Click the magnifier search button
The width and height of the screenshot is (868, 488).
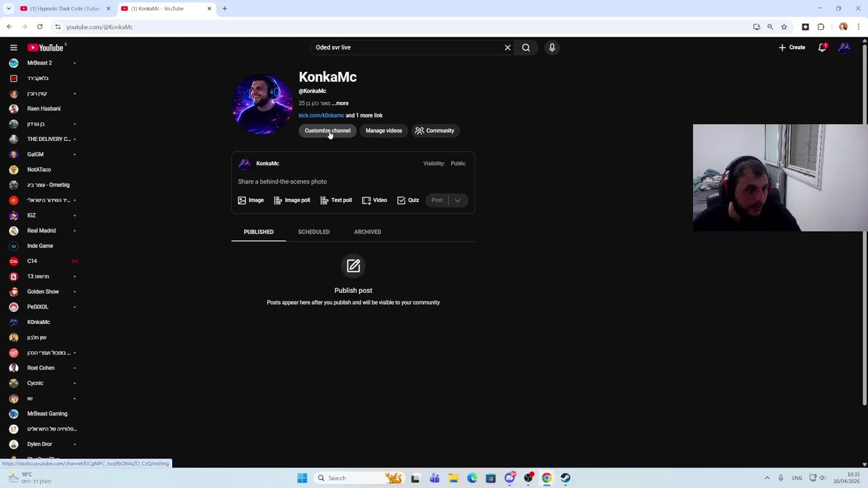(x=526, y=47)
